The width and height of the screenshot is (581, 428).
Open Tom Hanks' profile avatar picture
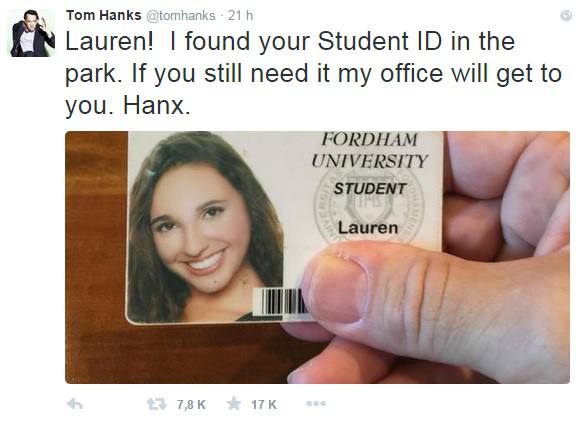(32, 33)
